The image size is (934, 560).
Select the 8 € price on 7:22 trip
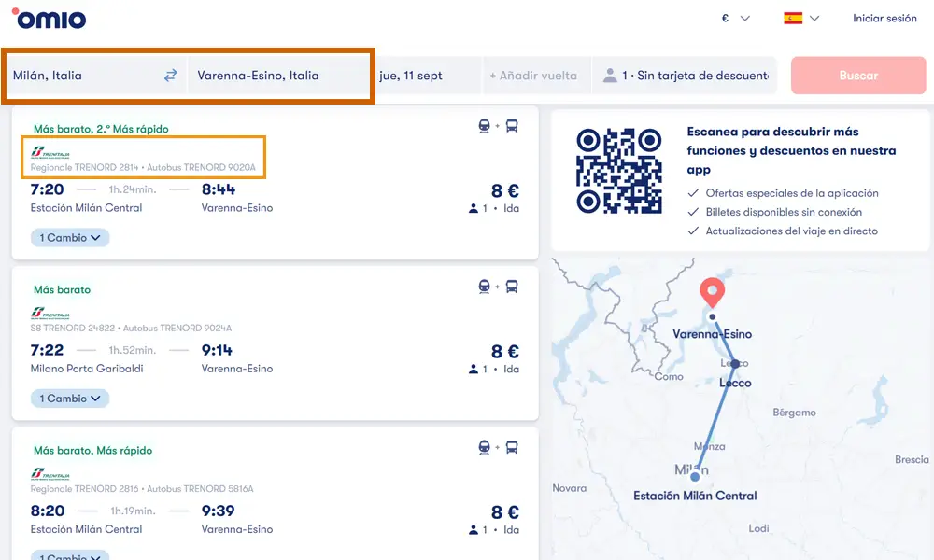(505, 352)
